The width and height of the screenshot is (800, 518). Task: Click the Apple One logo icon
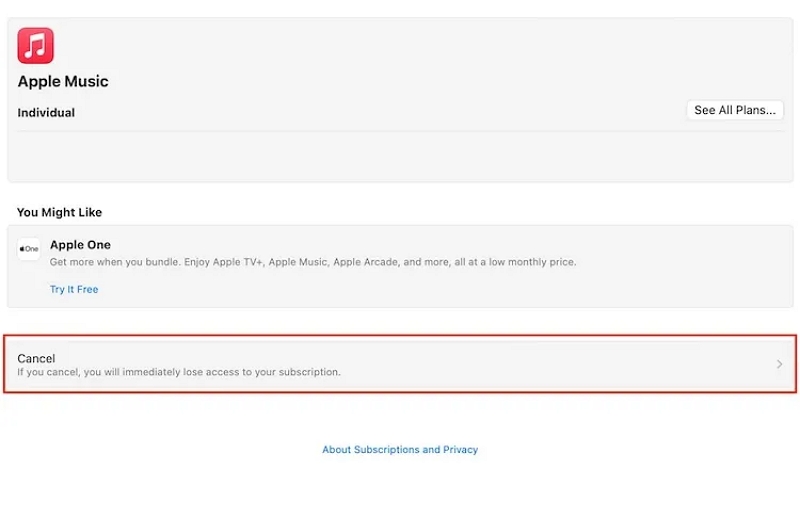pyautogui.click(x=29, y=249)
